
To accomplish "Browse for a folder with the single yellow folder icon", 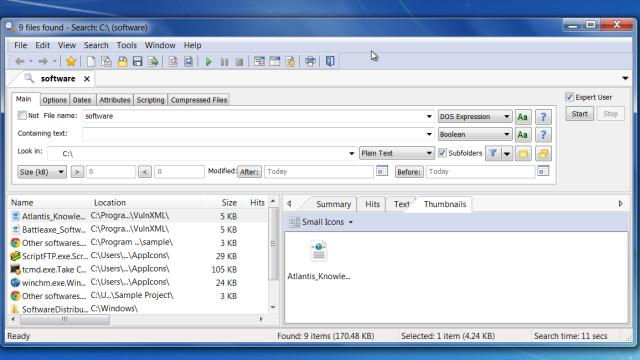I will [523, 153].
